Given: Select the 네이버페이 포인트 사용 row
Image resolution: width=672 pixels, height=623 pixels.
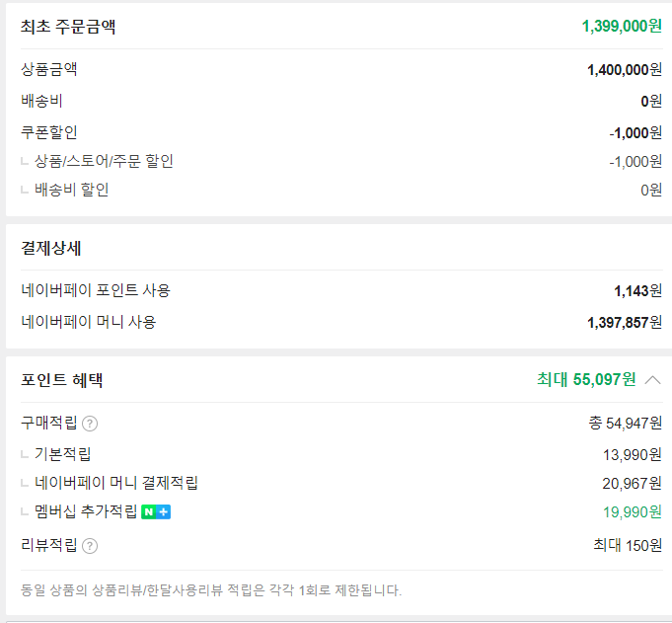Looking at the screenshot, I should [x=341, y=290].
